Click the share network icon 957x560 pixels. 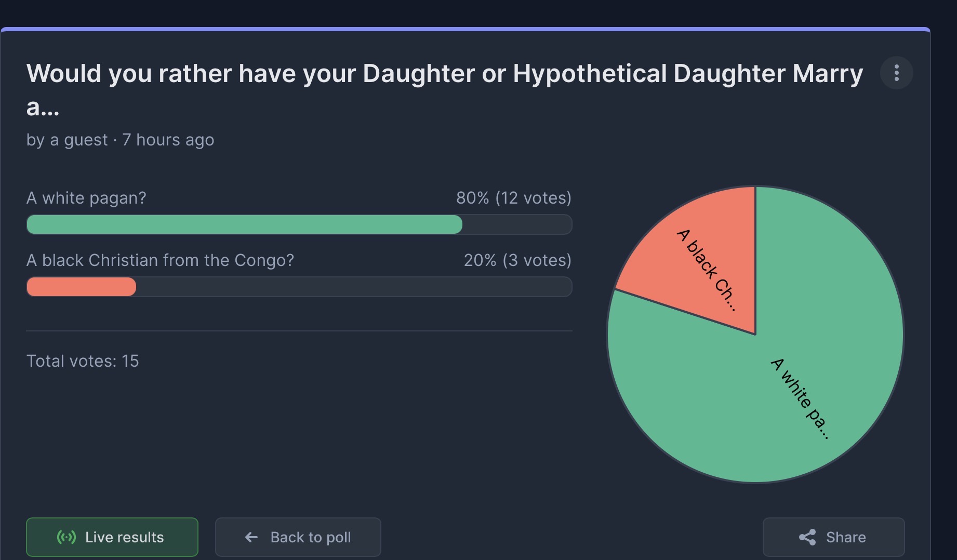(x=807, y=537)
